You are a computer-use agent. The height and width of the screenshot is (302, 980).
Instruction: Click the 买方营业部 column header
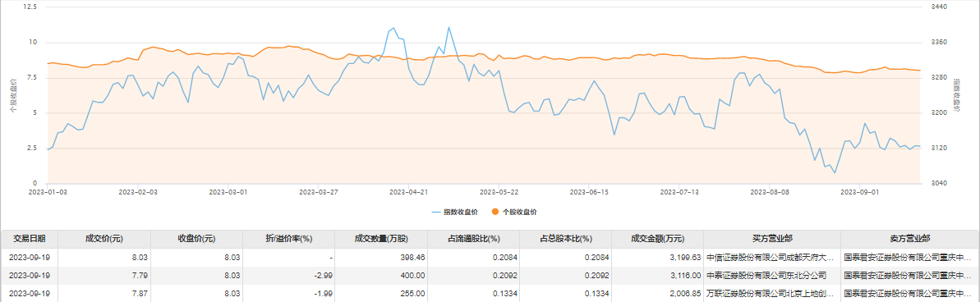[772, 239]
